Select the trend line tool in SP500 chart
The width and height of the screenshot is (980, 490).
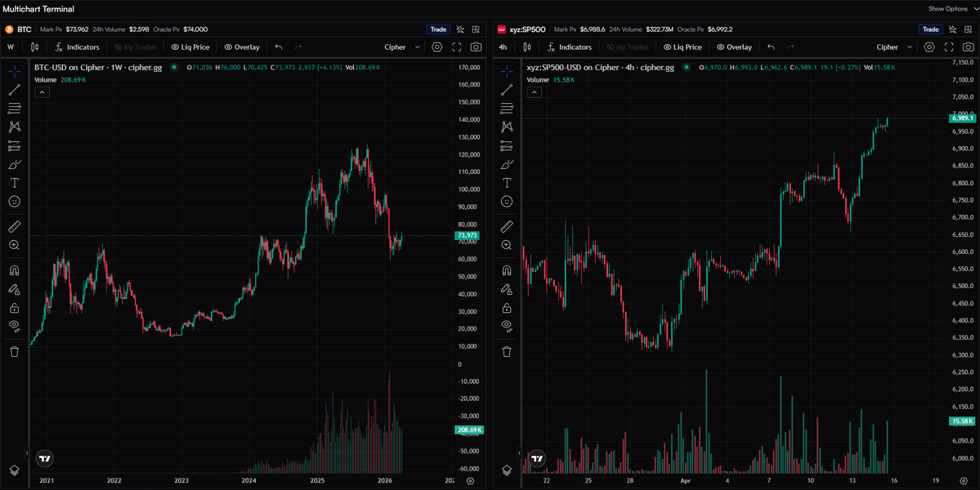click(506, 90)
